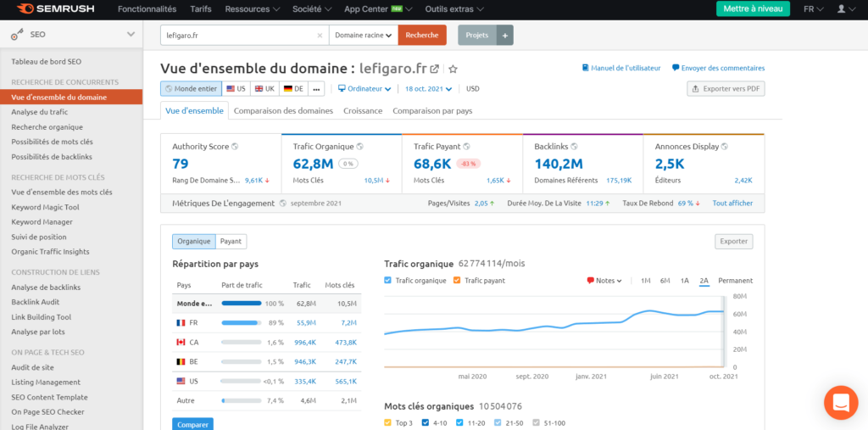This screenshot has width=868, height=430.
Task: Select the DE flag region button
Action: pos(293,89)
